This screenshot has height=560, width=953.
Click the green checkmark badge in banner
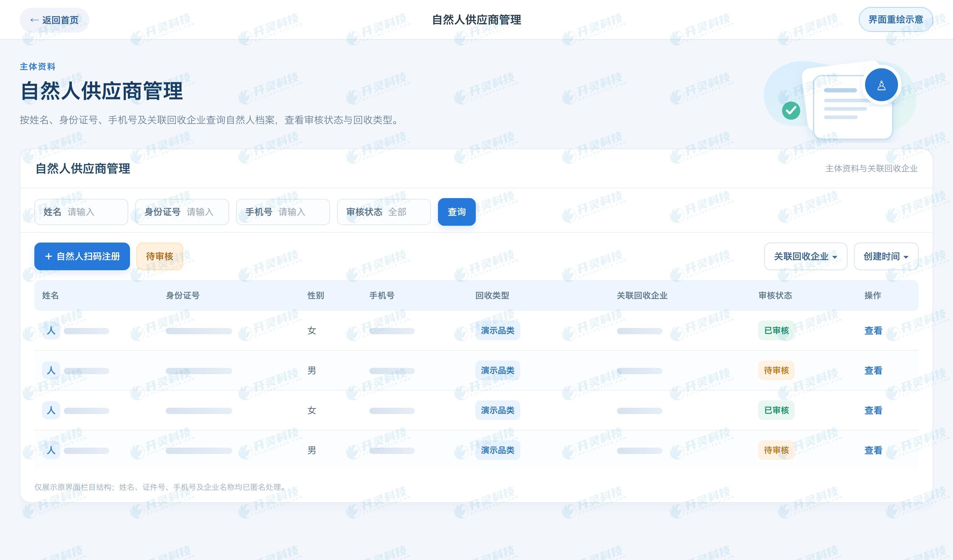click(x=791, y=111)
